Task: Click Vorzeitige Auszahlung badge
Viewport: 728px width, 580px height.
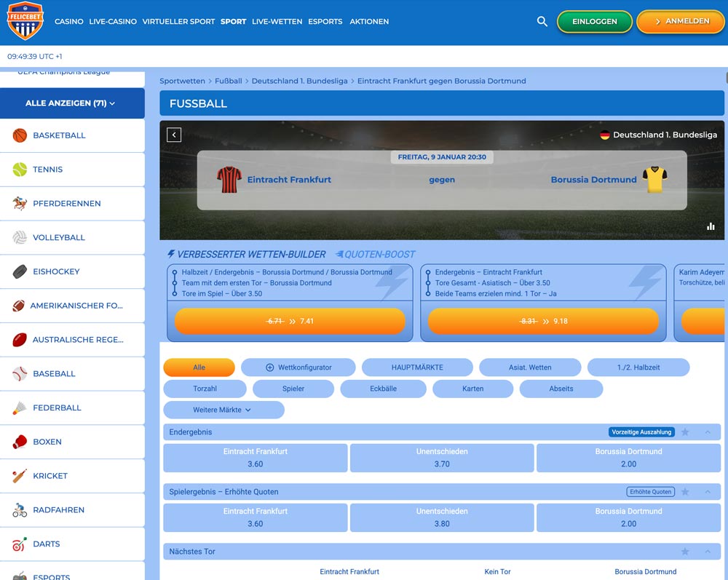Action: coord(641,432)
